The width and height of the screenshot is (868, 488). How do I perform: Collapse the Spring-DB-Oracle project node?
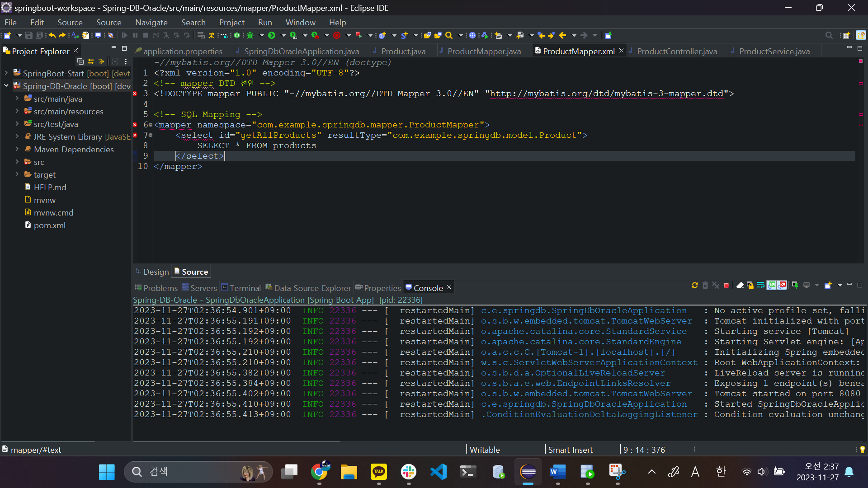click(x=6, y=86)
